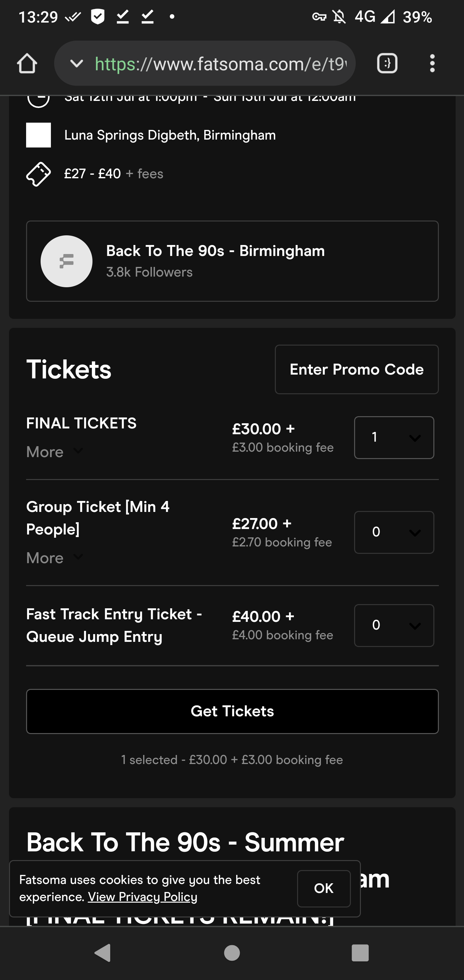Open Fast Track Entry quantity dropdown

pyautogui.click(x=394, y=625)
